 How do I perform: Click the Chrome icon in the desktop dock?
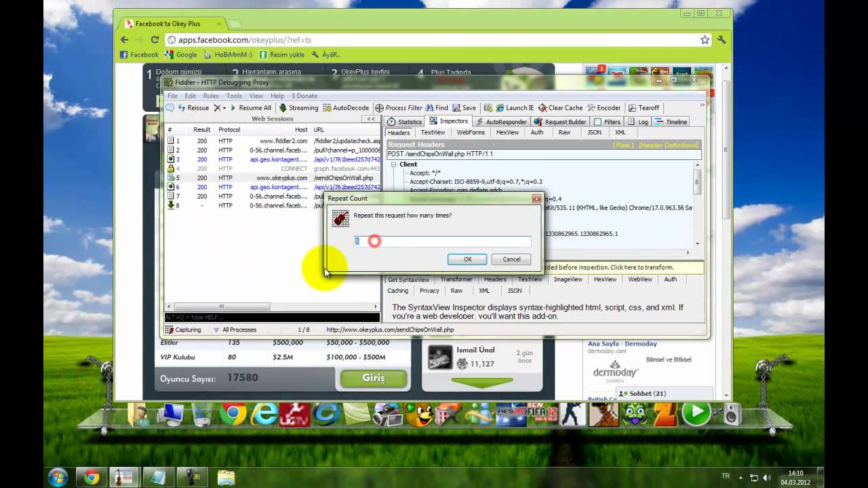point(233,414)
